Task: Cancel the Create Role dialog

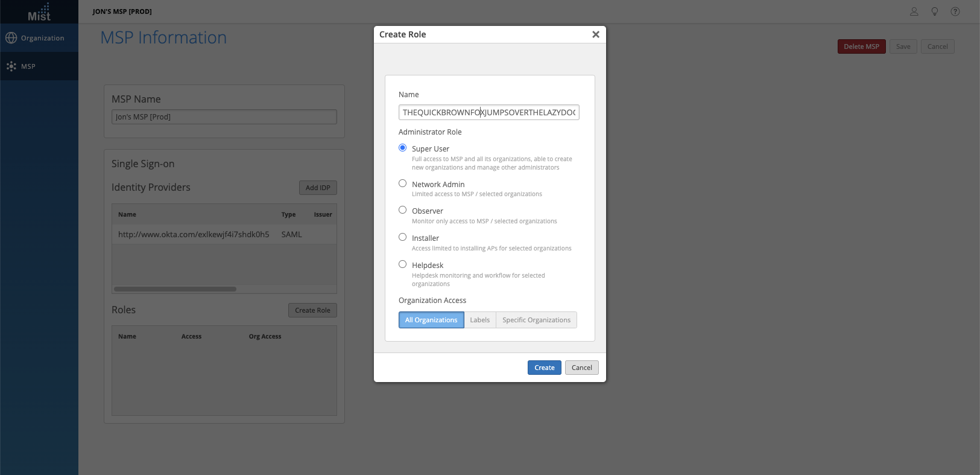Action: tap(581, 368)
